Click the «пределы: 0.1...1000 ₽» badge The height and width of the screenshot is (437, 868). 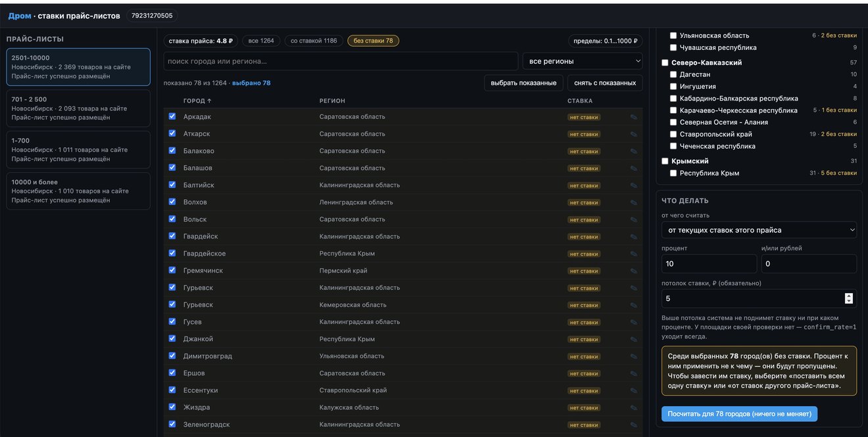pos(606,41)
